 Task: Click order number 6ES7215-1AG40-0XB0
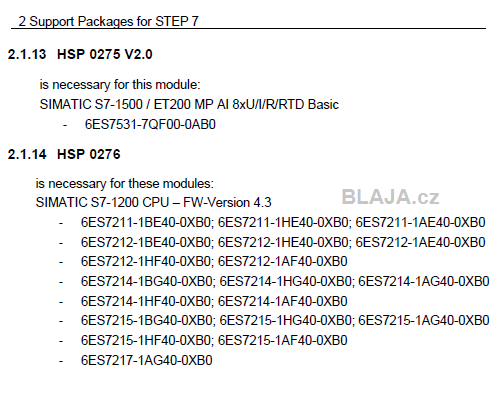[424, 320]
